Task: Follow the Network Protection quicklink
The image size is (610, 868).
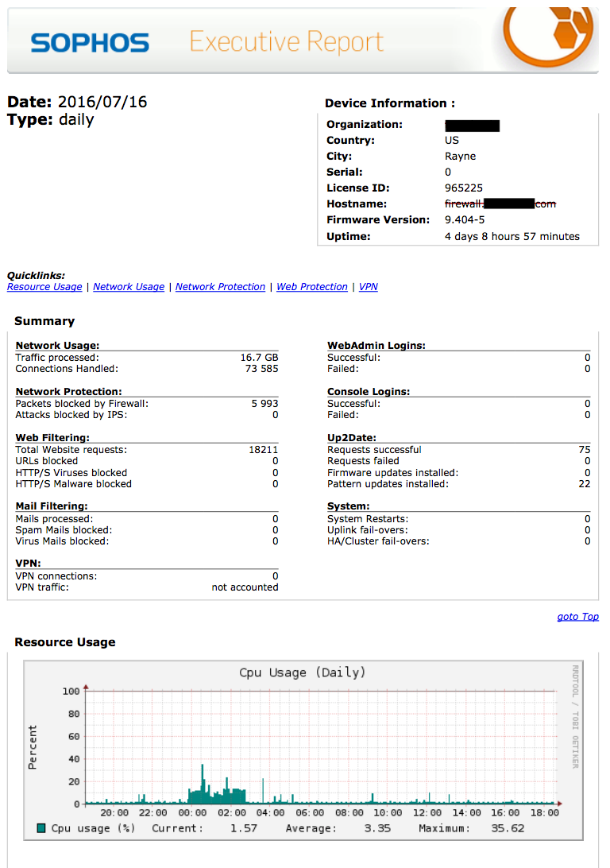Action: (220, 287)
